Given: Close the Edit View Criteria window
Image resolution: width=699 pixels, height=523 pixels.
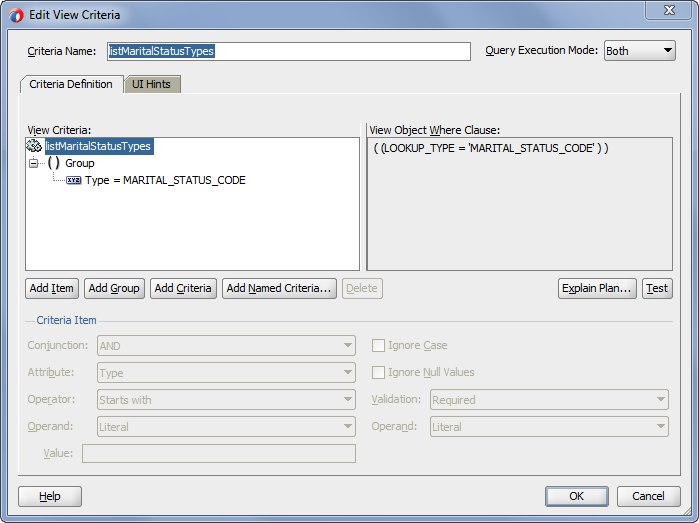Looking at the screenshot, I should point(669,10).
